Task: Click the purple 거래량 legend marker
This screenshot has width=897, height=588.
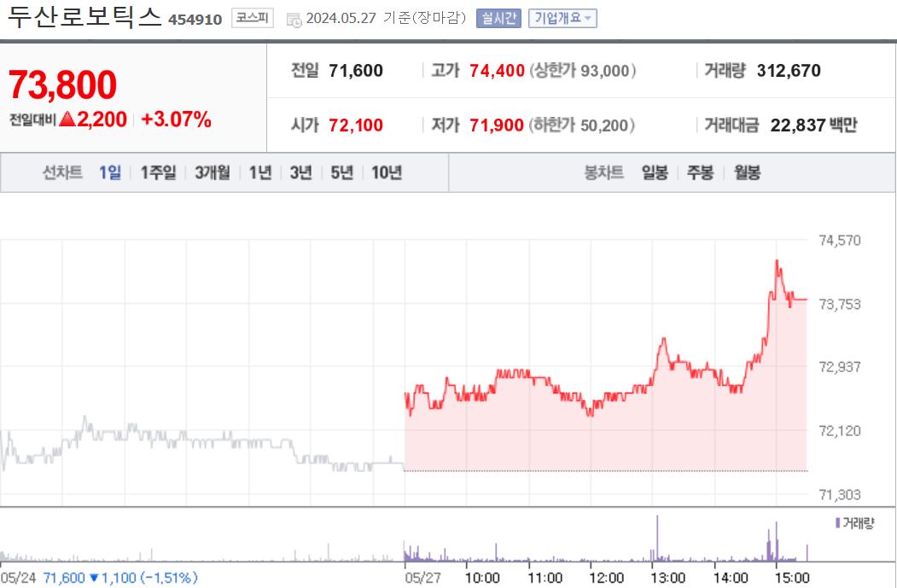Action: click(x=837, y=523)
